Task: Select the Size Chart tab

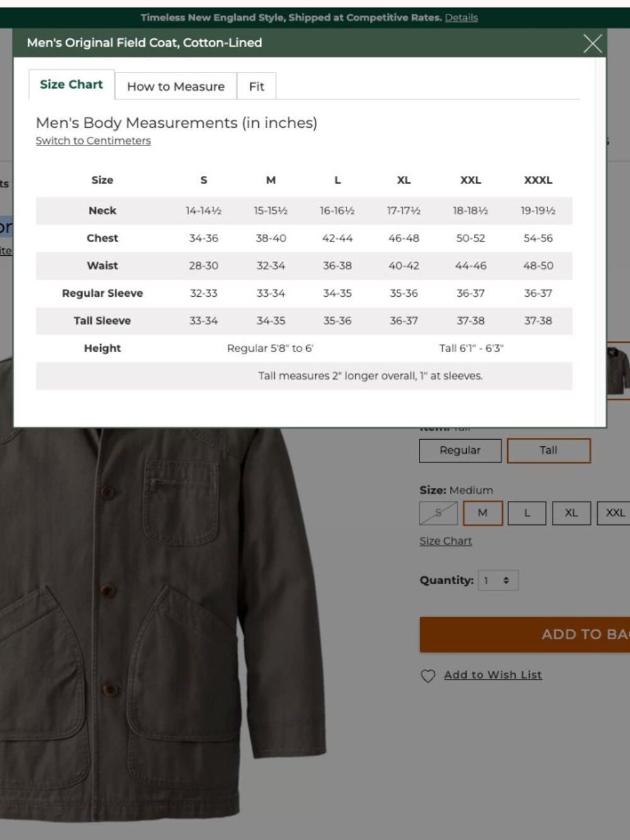Action: (x=71, y=84)
